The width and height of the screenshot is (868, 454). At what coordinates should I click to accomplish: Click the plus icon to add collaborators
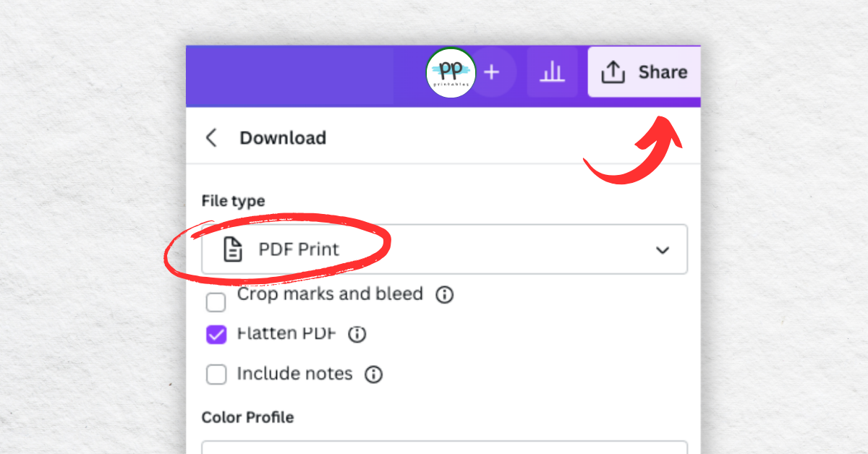click(x=492, y=72)
